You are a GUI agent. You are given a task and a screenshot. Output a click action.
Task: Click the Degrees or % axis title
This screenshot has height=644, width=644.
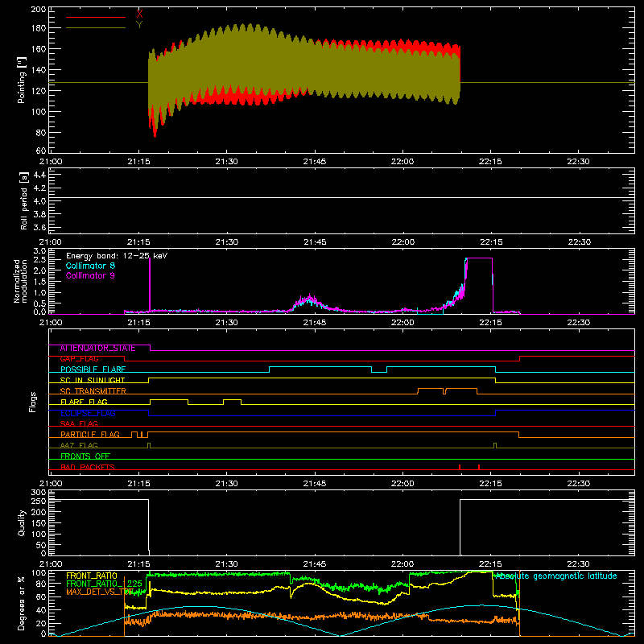(21, 603)
